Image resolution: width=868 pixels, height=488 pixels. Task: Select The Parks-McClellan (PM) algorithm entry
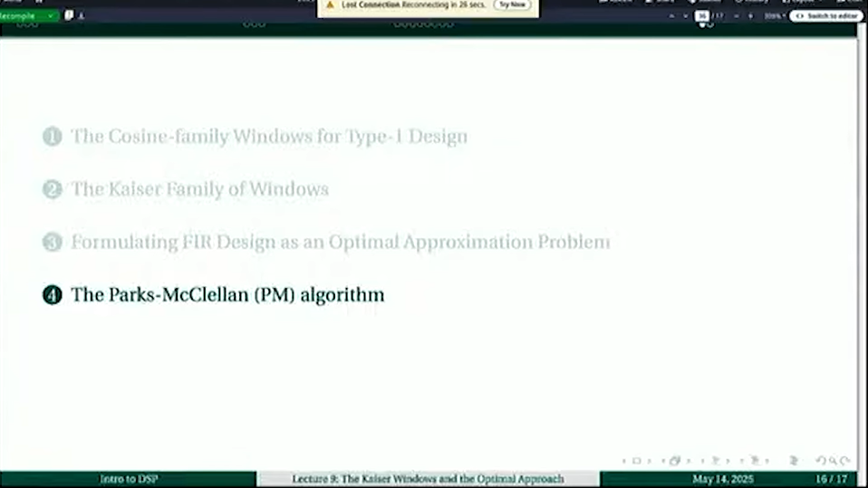pyautogui.click(x=227, y=295)
